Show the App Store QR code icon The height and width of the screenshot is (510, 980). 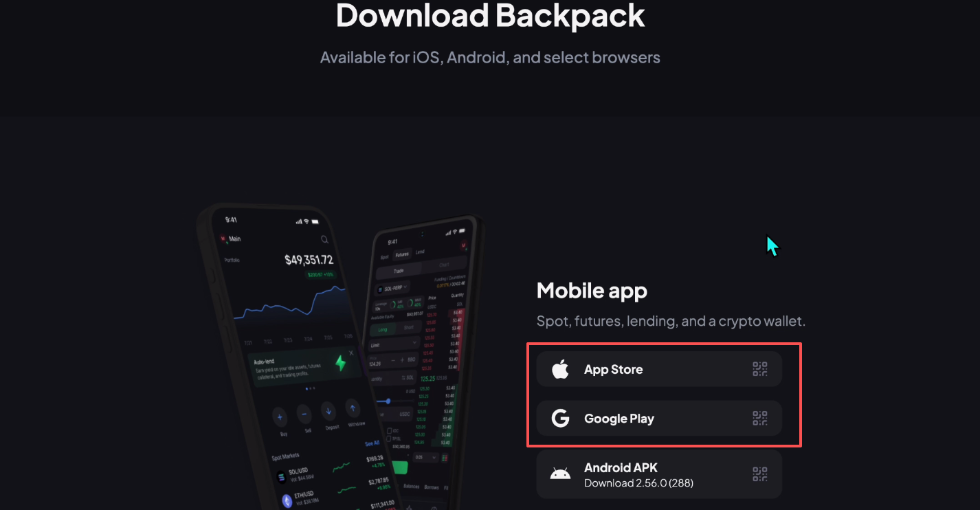[x=759, y=369]
